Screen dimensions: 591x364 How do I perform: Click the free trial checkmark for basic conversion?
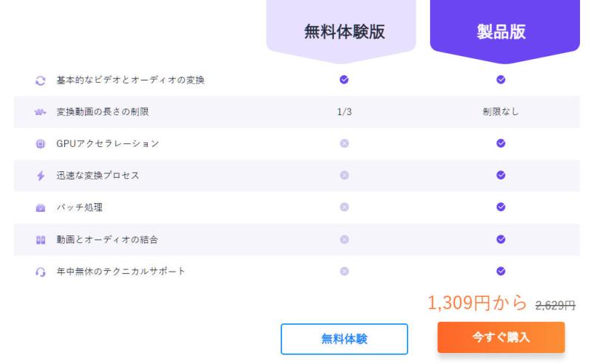click(x=344, y=80)
